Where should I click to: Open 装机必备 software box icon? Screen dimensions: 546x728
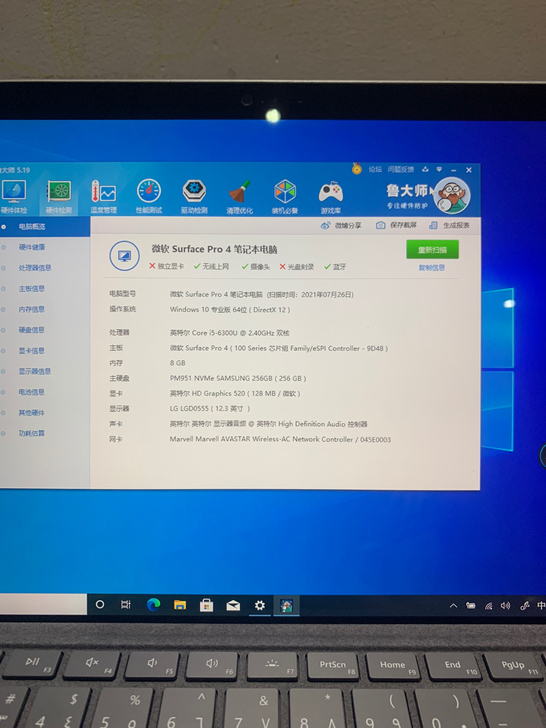(x=285, y=197)
